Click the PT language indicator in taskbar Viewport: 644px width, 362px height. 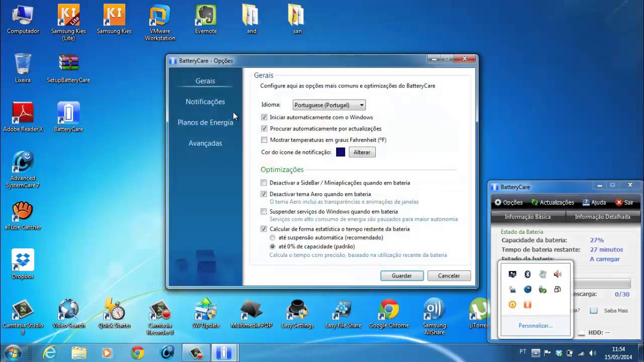(x=523, y=352)
